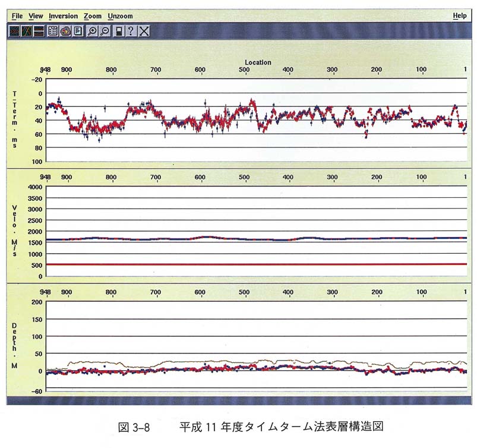
Task: Click the 4000 label on the velocity axis
Action: tap(35, 187)
